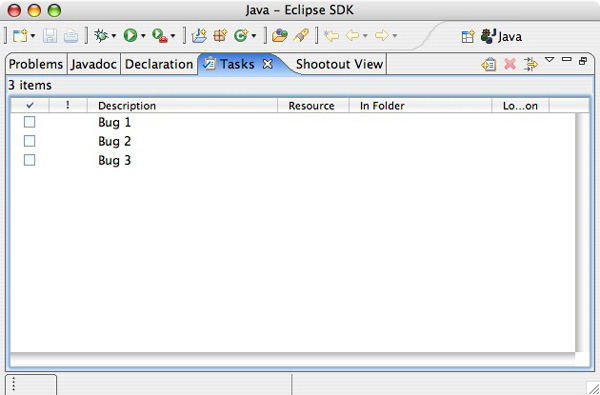Mark Bug 1 as completed

tap(29, 122)
